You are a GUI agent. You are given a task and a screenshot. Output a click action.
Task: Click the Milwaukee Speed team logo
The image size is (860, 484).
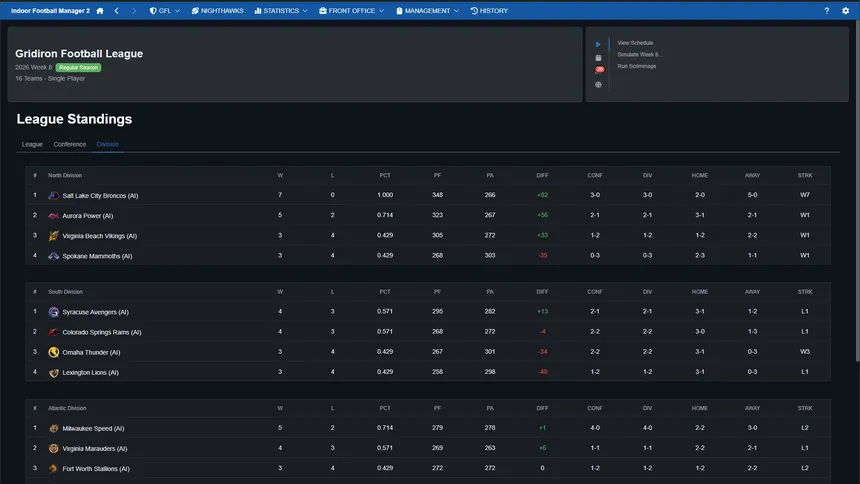(53, 428)
